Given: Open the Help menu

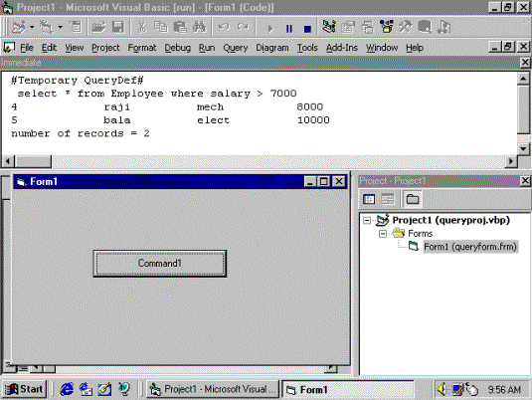Looking at the screenshot, I should pos(415,48).
